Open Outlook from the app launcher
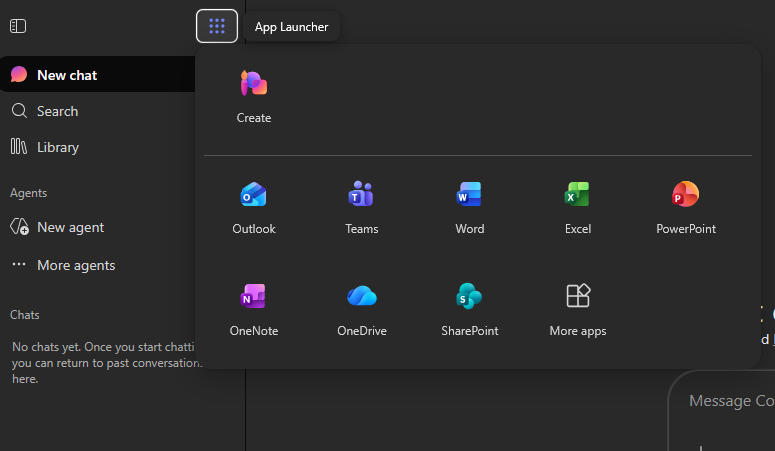Screen dimensions: 775x451 [x=254, y=207]
